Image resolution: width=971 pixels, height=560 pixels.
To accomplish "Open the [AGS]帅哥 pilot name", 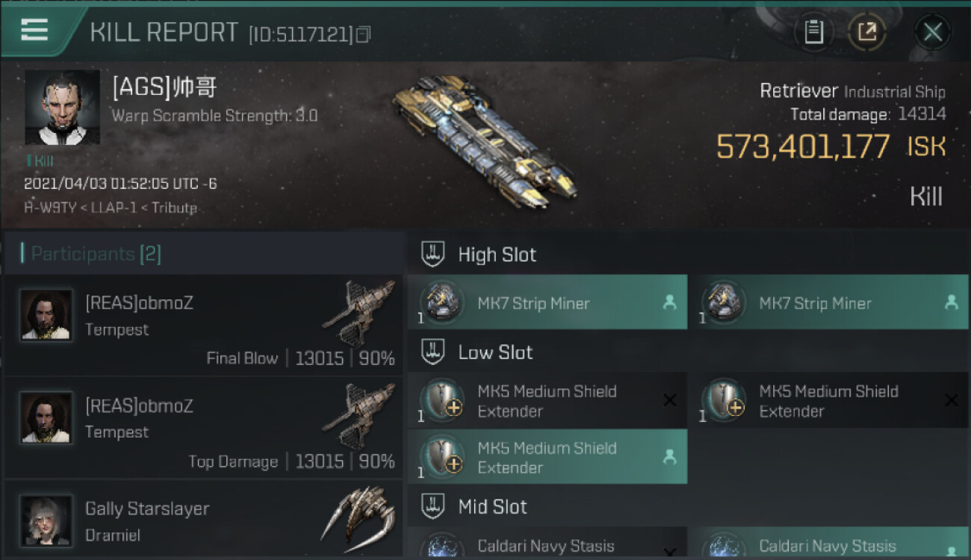I will 164,88.
